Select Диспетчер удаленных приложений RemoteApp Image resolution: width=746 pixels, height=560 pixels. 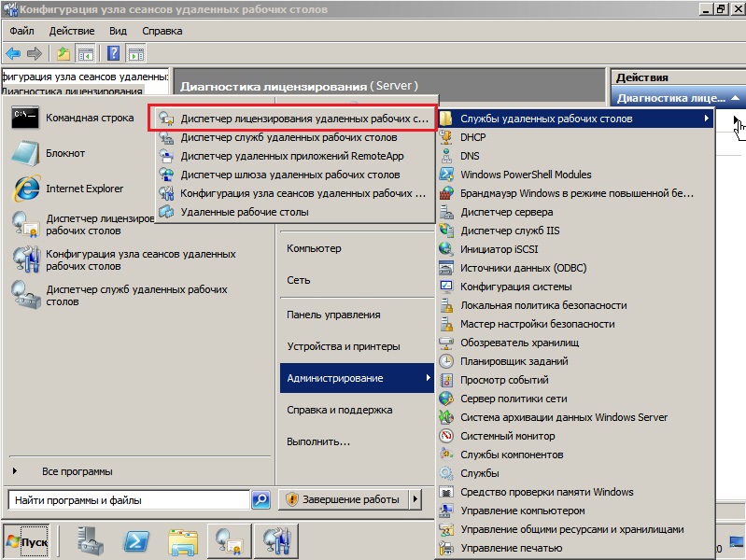295,156
